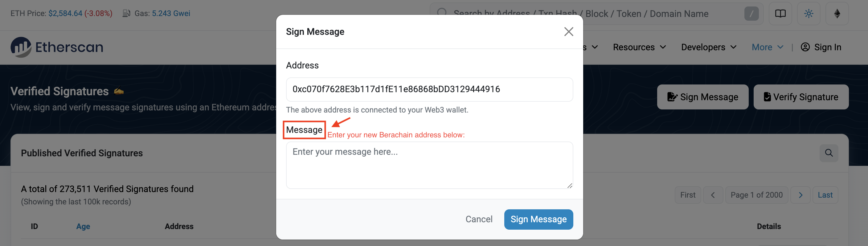
Task: Click the slash shortcut key icon in search
Action: (751, 14)
